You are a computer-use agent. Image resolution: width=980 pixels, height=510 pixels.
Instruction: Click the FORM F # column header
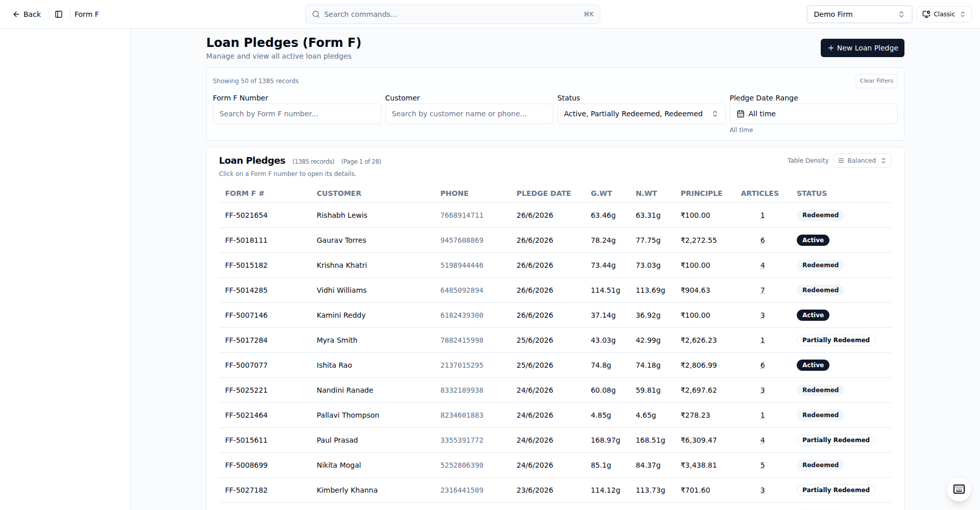(244, 193)
